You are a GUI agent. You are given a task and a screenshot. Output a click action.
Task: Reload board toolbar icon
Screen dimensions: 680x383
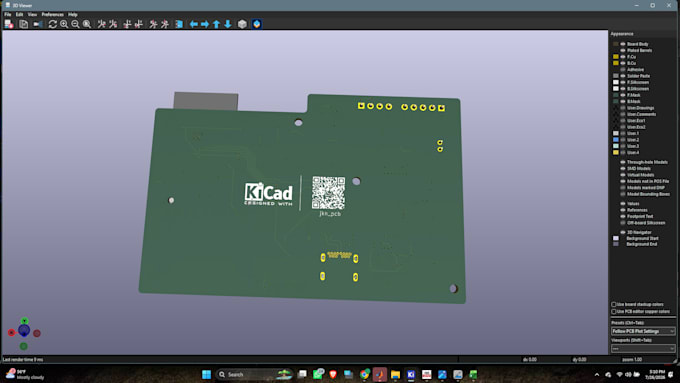point(9,24)
